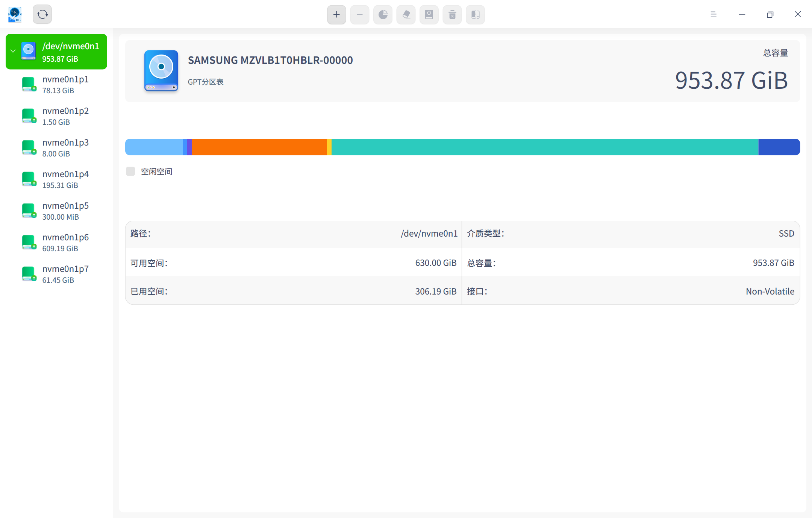The image size is (812, 518).
Task: Refresh devices with the refresh icon
Action: pyautogui.click(x=42, y=14)
